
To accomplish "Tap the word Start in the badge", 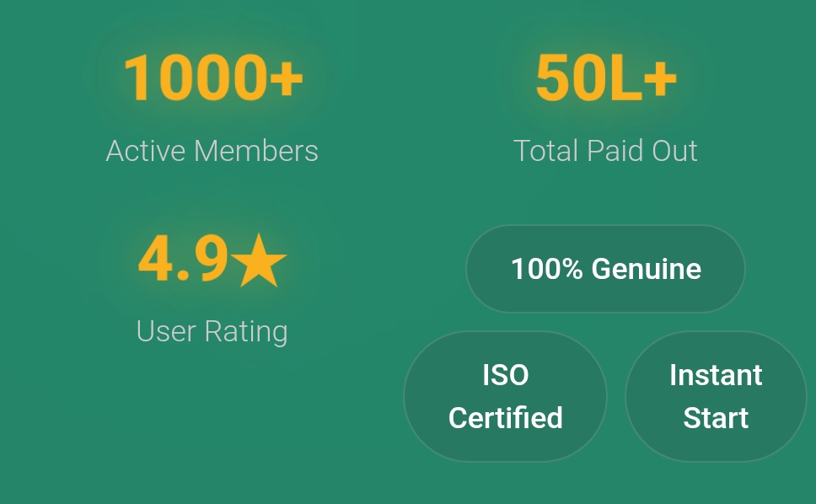I will tap(716, 418).
